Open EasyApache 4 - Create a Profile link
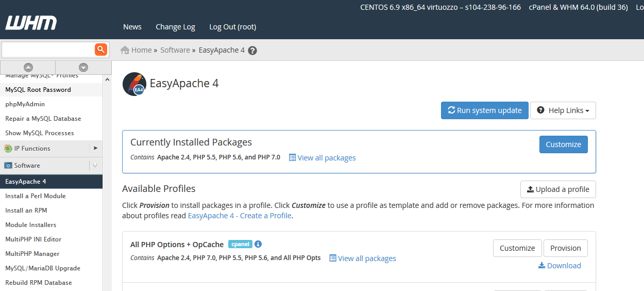Image resolution: width=644 pixels, height=291 pixels. (240, 216)
